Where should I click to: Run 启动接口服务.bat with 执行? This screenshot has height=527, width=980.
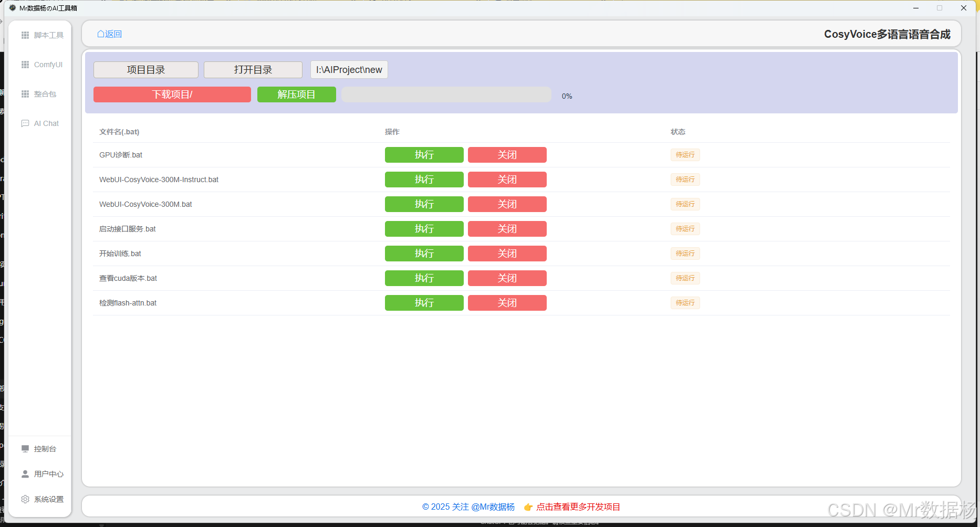tap(424, 229)
